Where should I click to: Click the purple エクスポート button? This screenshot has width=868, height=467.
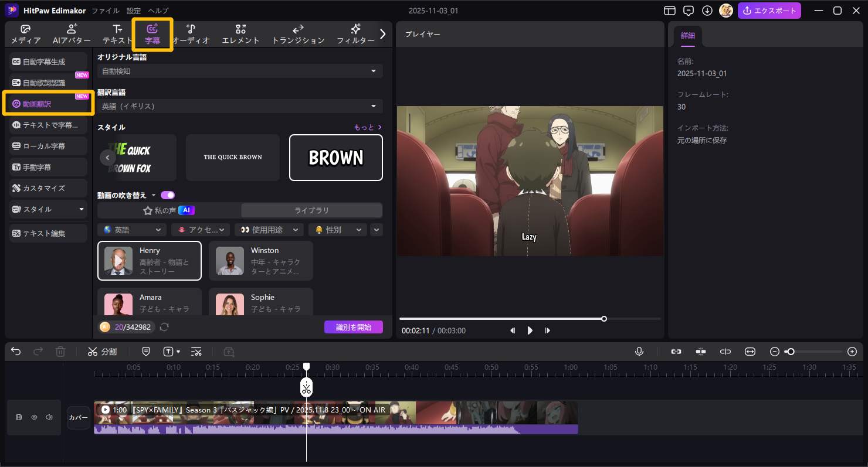point(769,11)
